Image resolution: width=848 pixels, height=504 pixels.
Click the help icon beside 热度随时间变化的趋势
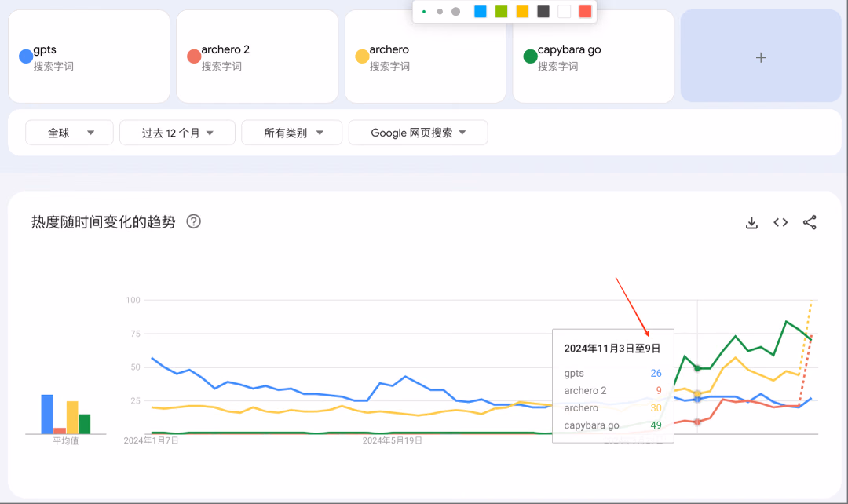(194, 221)
